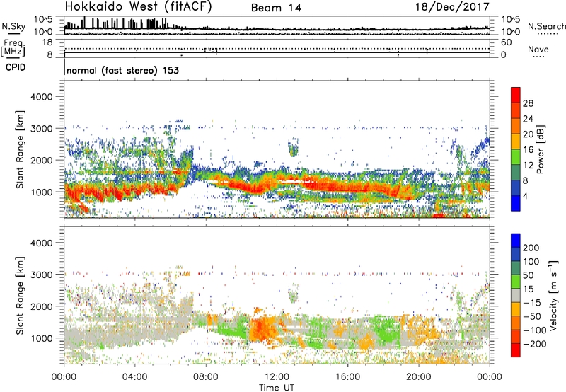Click the 'N.Sky' legend label
566x392 pixels.
pyautogui.click(x=13, y=26)
